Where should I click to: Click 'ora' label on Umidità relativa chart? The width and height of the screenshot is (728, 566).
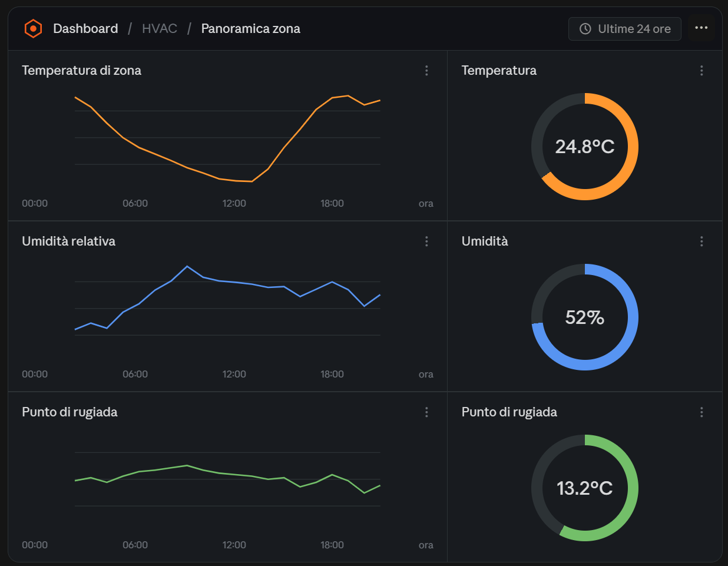426,374
